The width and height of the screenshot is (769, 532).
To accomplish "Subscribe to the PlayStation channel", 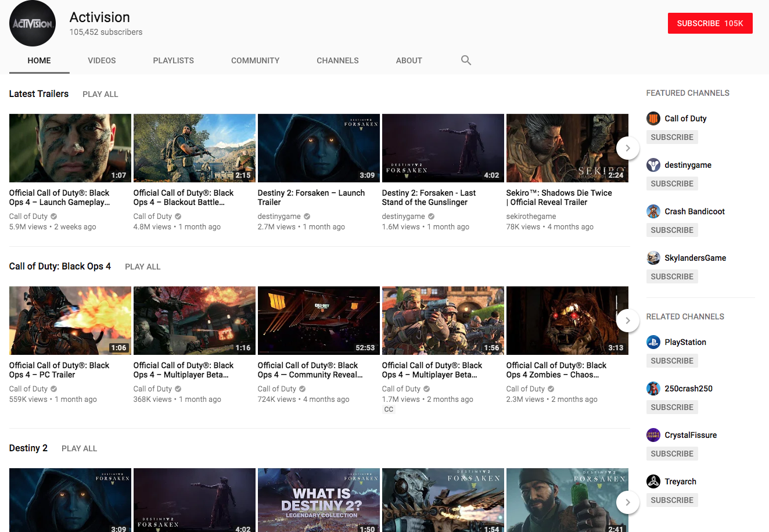I will (x=672, y=361).
